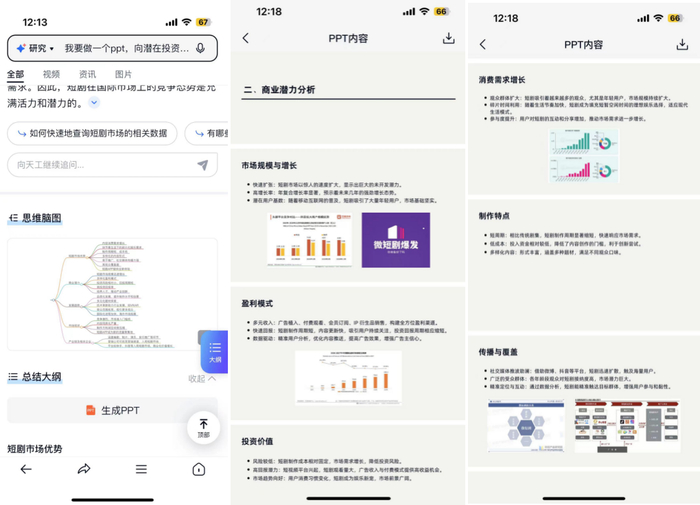Click the 12:13 clock in left status bar

35,22
